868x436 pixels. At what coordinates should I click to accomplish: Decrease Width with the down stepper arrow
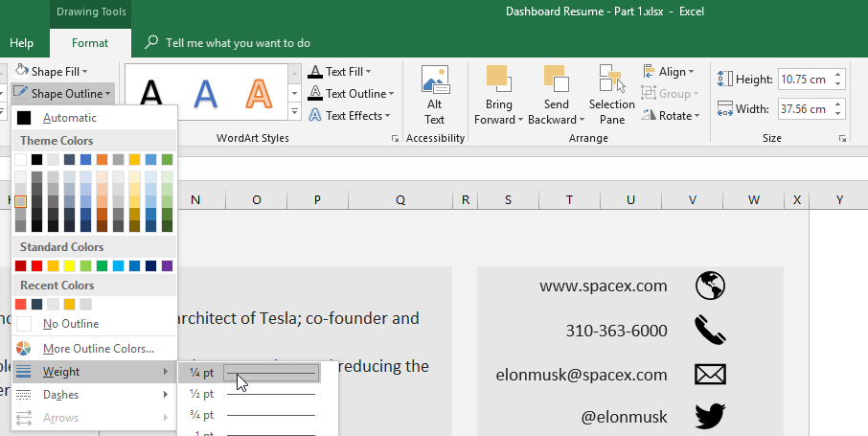838,114
